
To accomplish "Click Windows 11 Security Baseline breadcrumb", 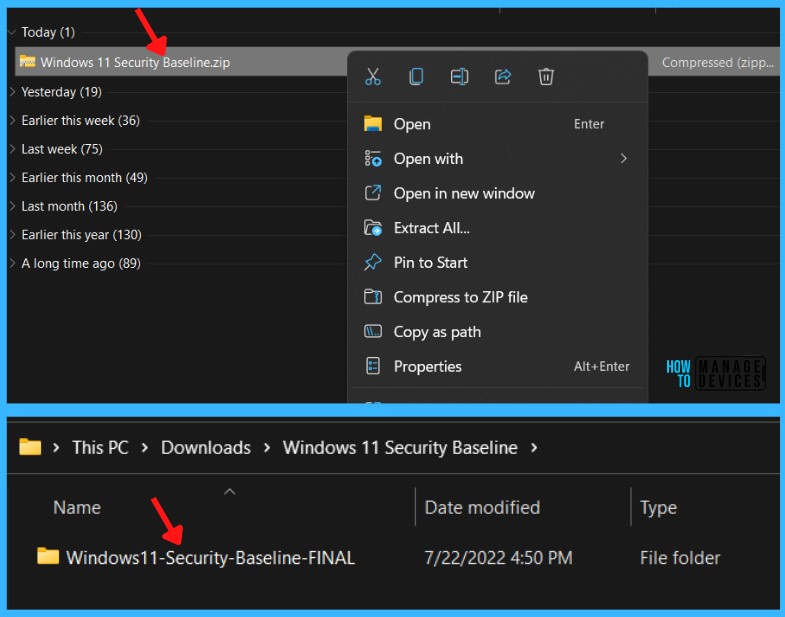I will pos(400,447).
